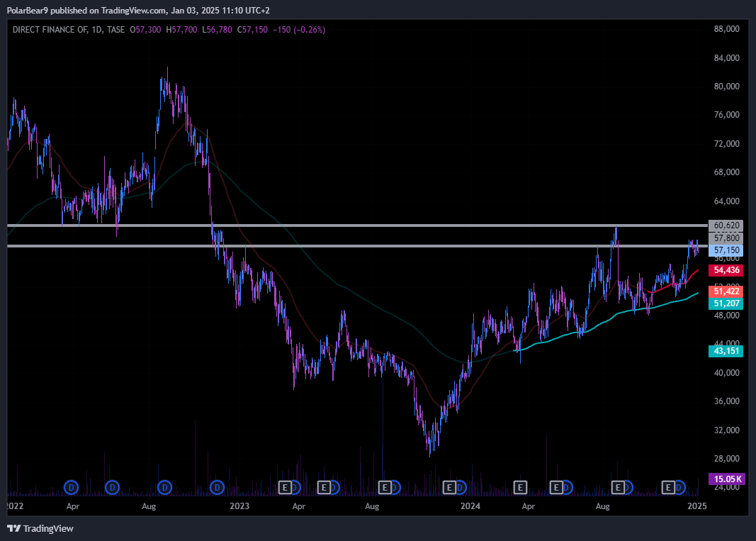The height and width of the screenshot is (541, 756).
Task: Select the teal 51,207 moving average label
Action: coord(727,303)
